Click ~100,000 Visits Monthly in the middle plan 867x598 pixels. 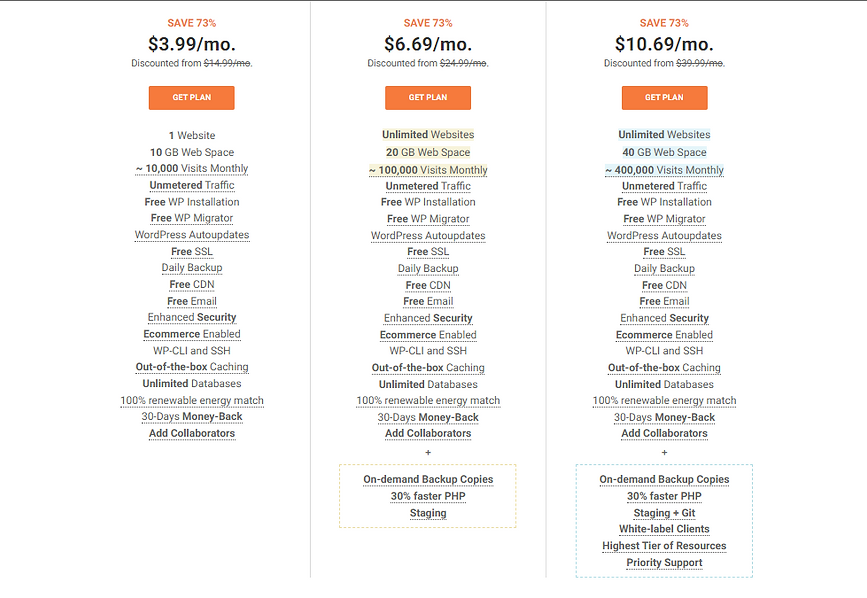pos(428,170)
